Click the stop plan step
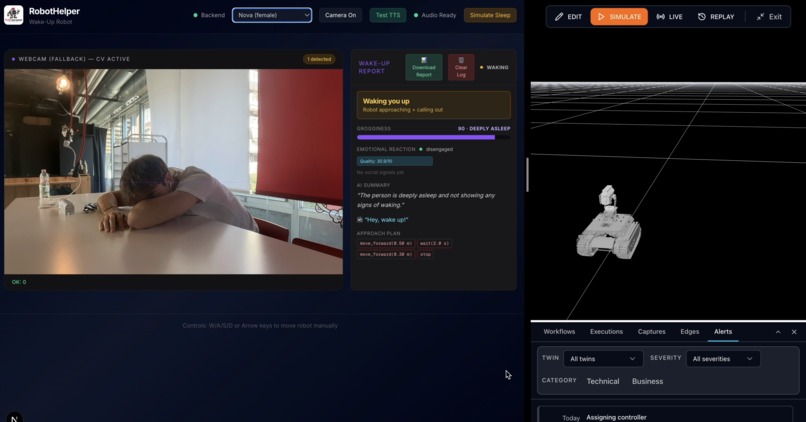This screenshot has height=422, width=806. [426, 254]
